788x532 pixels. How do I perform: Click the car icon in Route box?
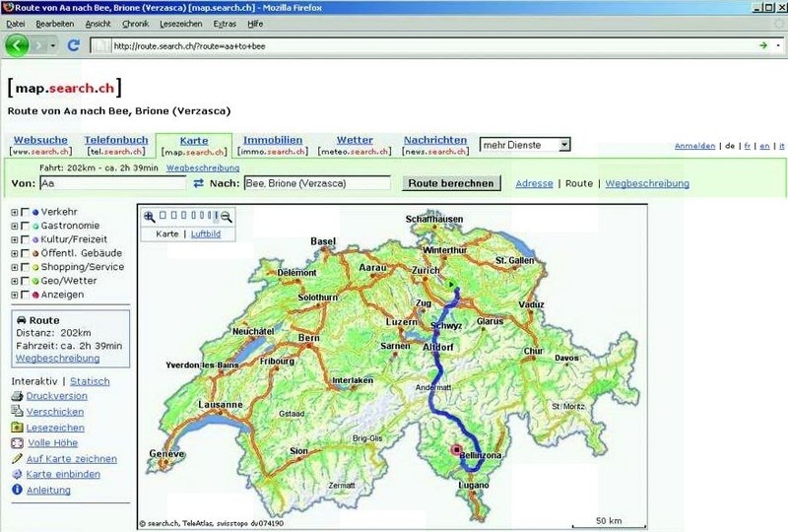(21, 320)
